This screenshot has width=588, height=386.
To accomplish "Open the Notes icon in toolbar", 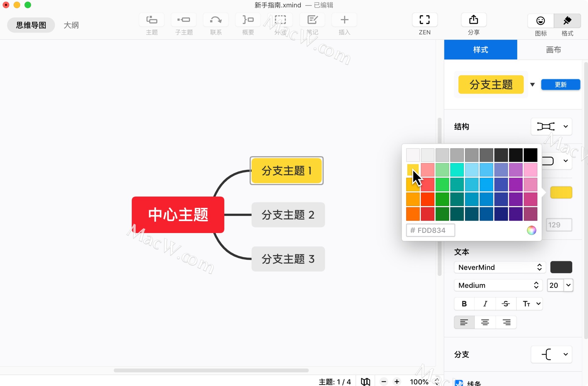I will [312, 20].
